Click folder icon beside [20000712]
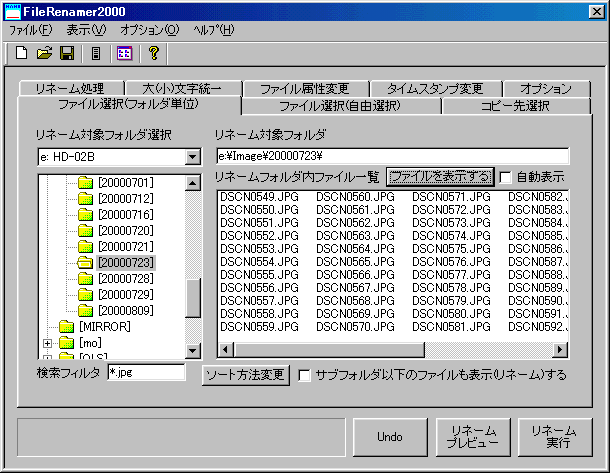The image size is (610, 473). (x=85, y=198)
